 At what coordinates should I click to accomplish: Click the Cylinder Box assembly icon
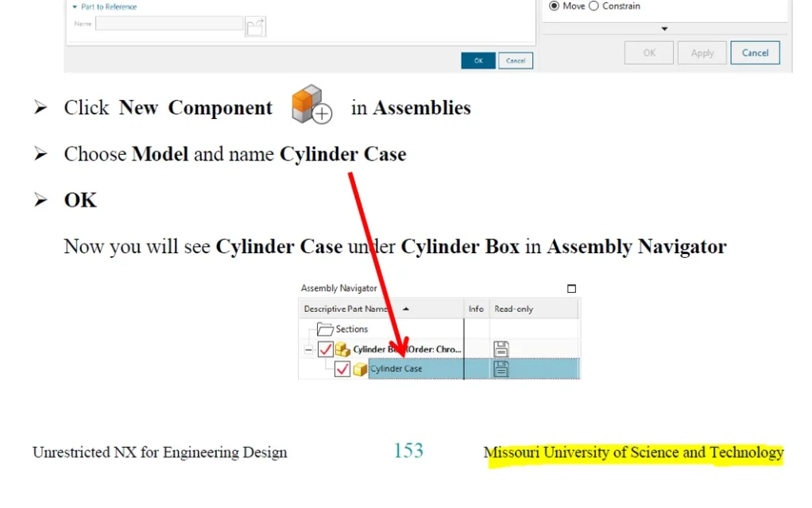tap(342, 350)
